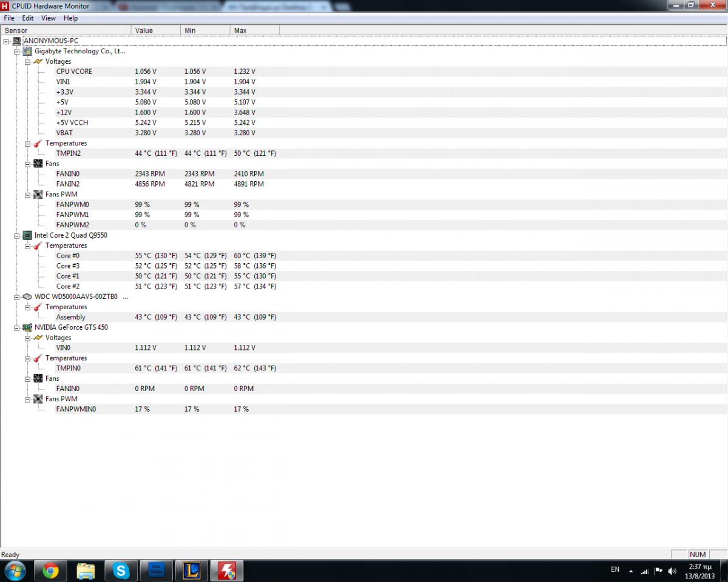Click the voltage icon above VIN0 row

pyautogui.click(x=38, y=338)
